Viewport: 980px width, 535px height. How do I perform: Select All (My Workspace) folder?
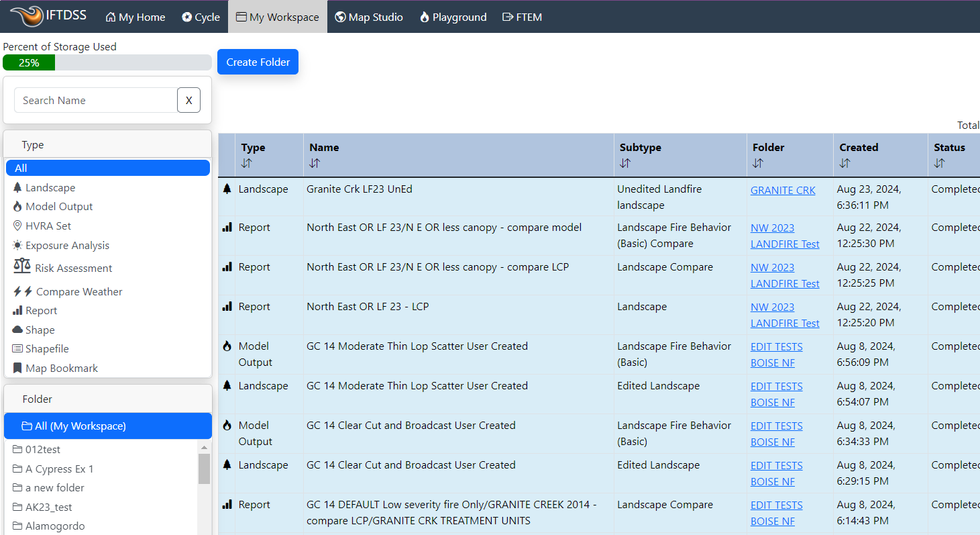[x=108, y=426]
